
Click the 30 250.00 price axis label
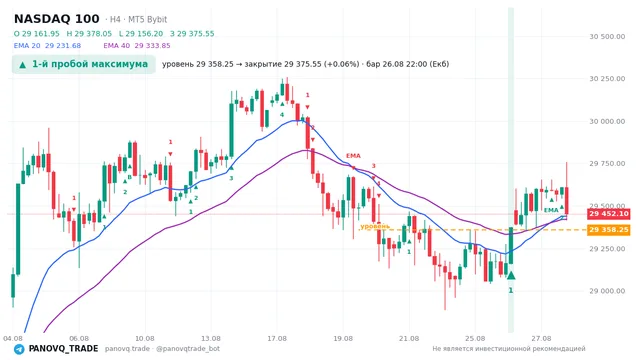click(x=607, y=78)
